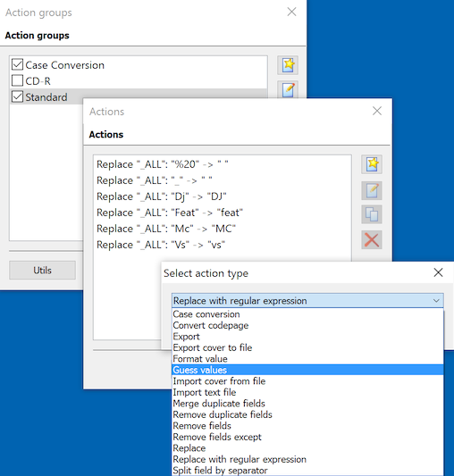Duplicate action using copy icon
The width and height of the screenshot is (454, 476).
point(372,214)
